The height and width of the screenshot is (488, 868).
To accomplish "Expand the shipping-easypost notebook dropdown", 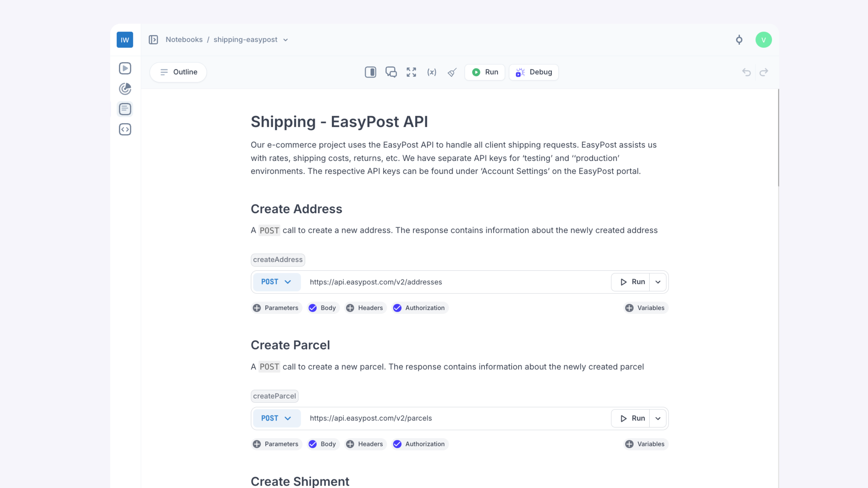I will pos(285,40).
